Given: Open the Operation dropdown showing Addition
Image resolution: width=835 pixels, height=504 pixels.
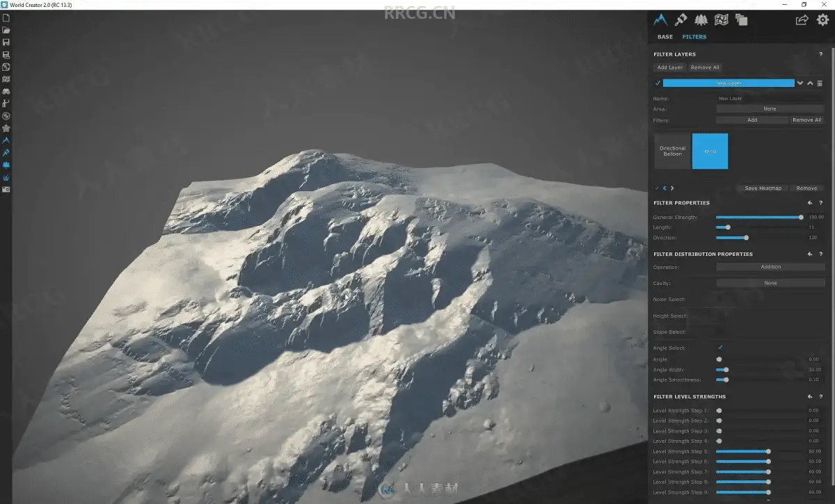Looking at the screenshot, I should coord(770,267).
